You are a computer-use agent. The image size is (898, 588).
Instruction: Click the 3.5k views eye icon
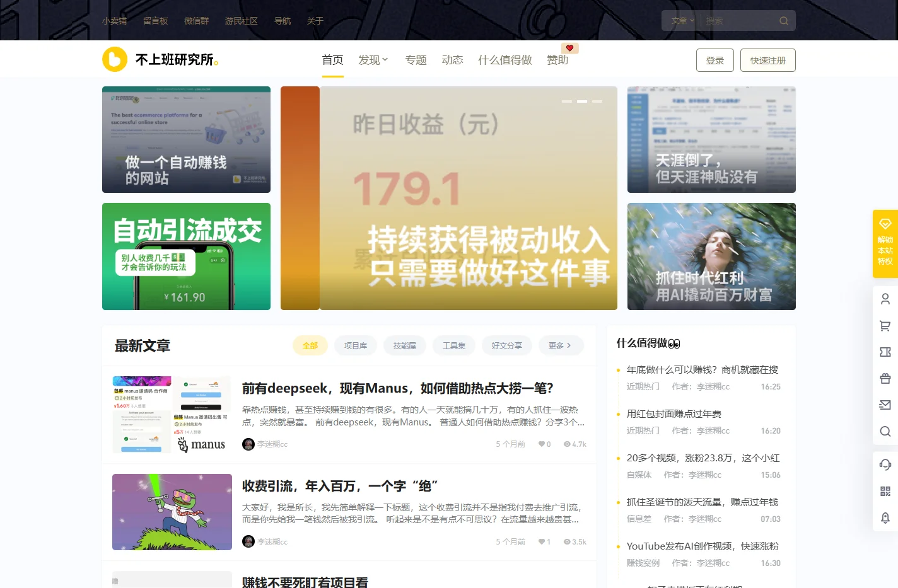[567, 542]
